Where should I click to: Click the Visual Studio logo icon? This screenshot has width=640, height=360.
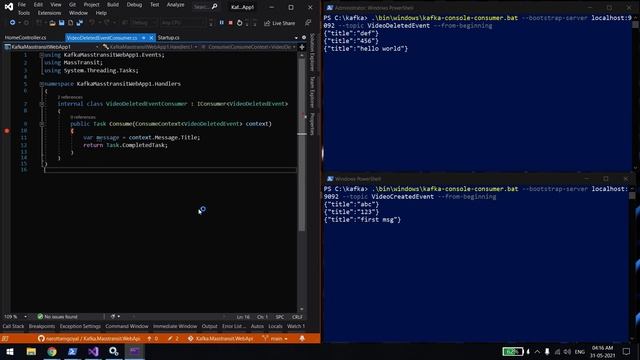[x=9, y=6]
